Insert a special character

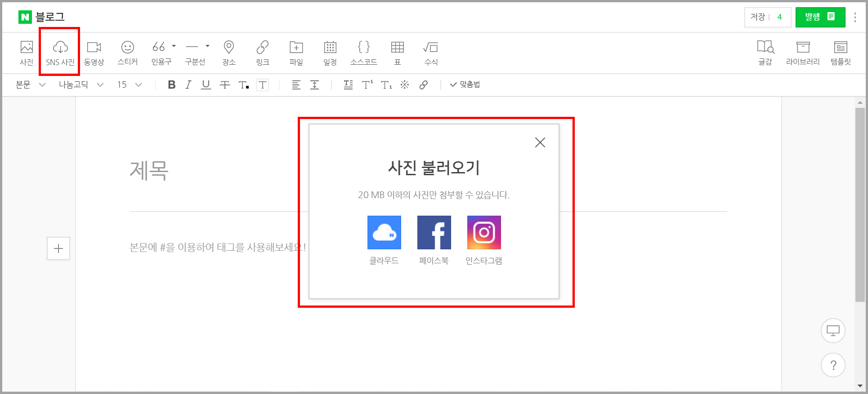click(x=405, y=84)
